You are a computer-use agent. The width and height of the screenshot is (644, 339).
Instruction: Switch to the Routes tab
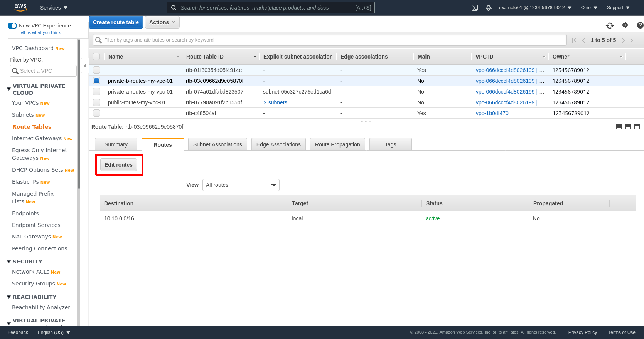click(163, 145)
